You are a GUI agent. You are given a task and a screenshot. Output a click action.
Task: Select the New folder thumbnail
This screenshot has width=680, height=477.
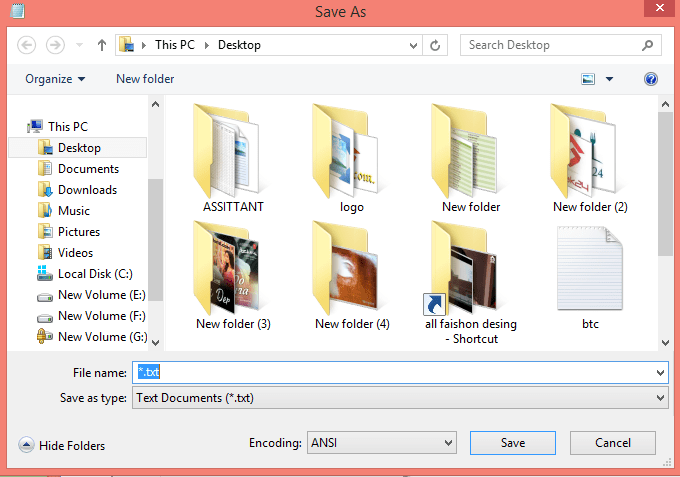point(471,158)
